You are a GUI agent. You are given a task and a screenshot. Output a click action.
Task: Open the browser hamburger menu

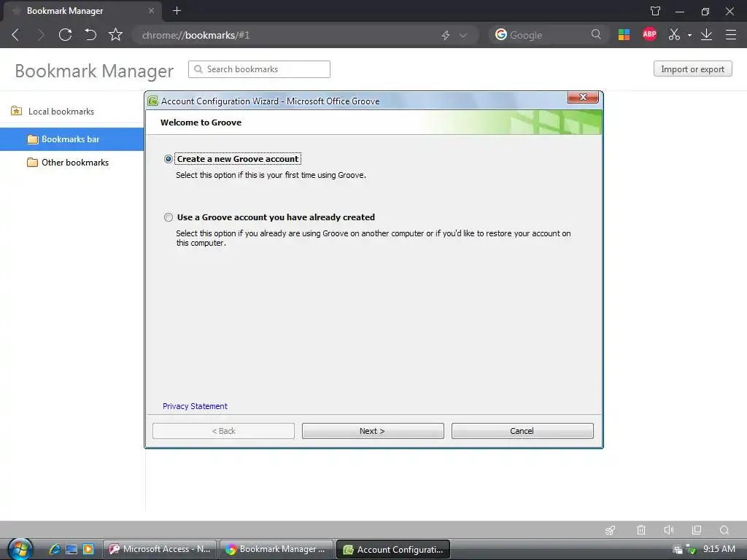click(731, 35)
